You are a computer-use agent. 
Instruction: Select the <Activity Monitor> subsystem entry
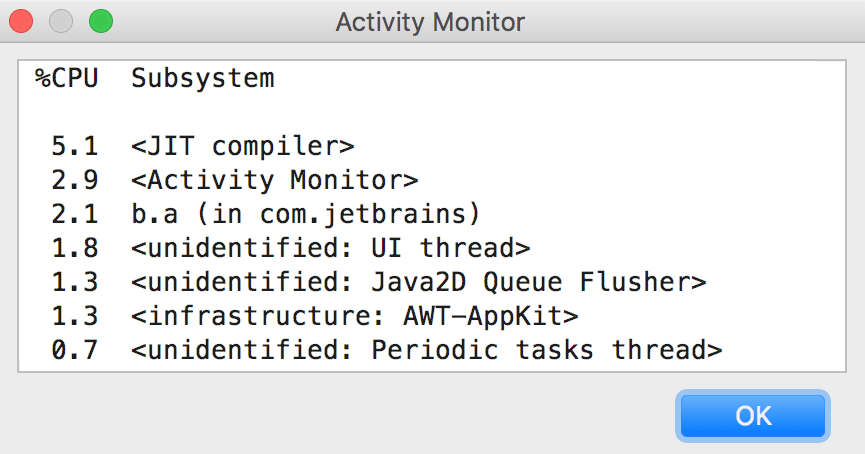point(275,180)
